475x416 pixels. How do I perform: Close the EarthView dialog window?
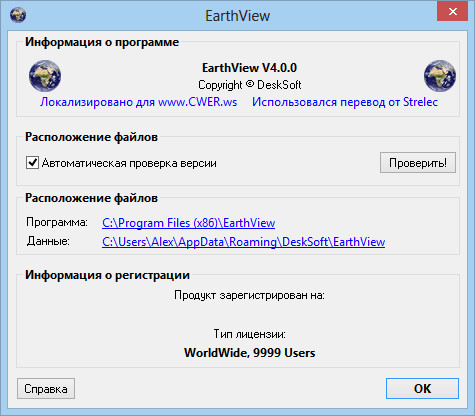(452, 12)
